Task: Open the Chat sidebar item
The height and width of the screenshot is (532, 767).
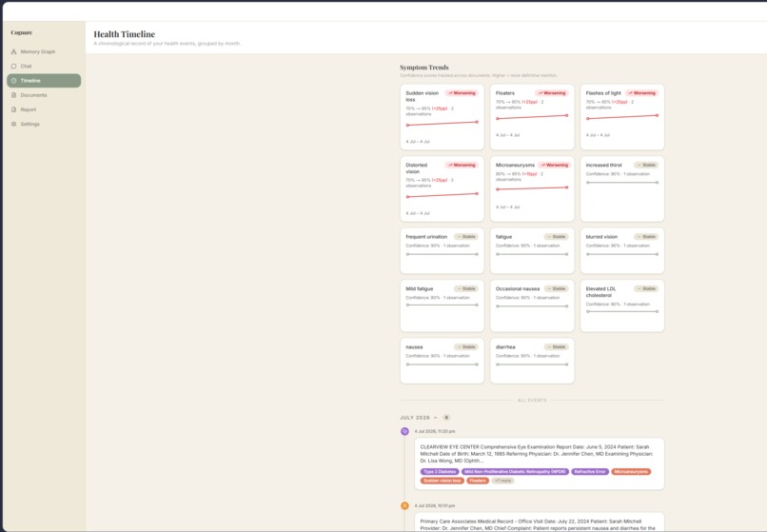Action: click(44, 66)
